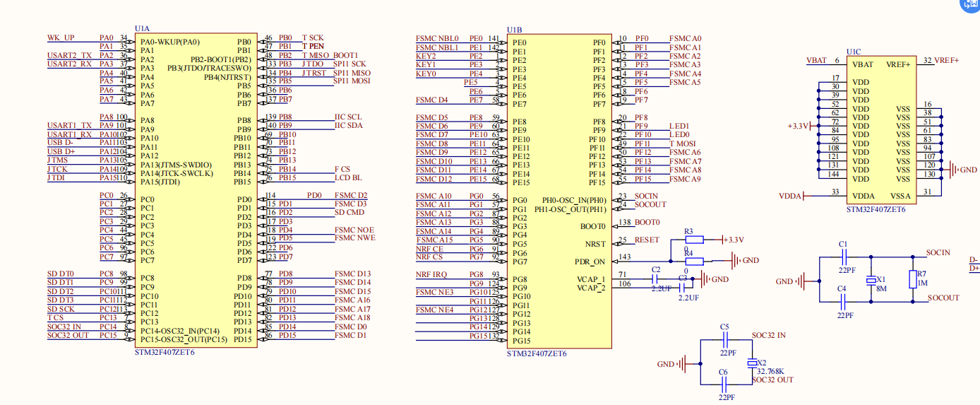Viewport: 980px width, 405px height.
Task: Select the FSMC NOE net label
Action: (x=354, y=230)
